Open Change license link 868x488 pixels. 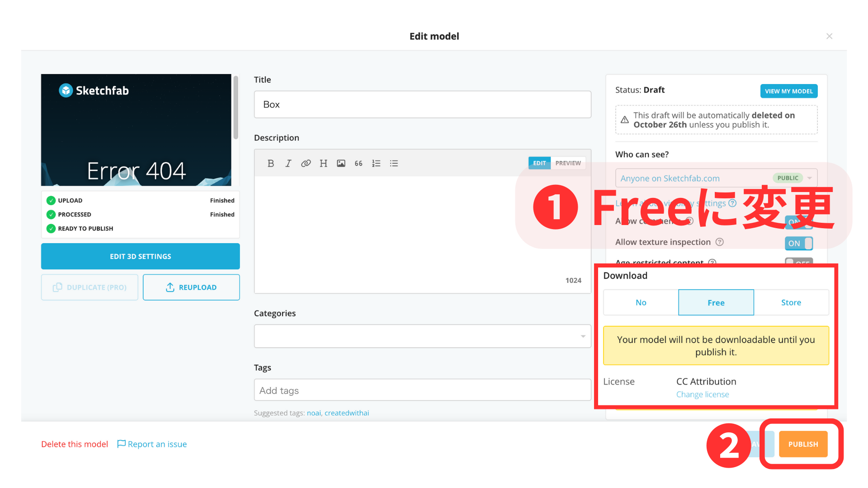coord(703,394)
